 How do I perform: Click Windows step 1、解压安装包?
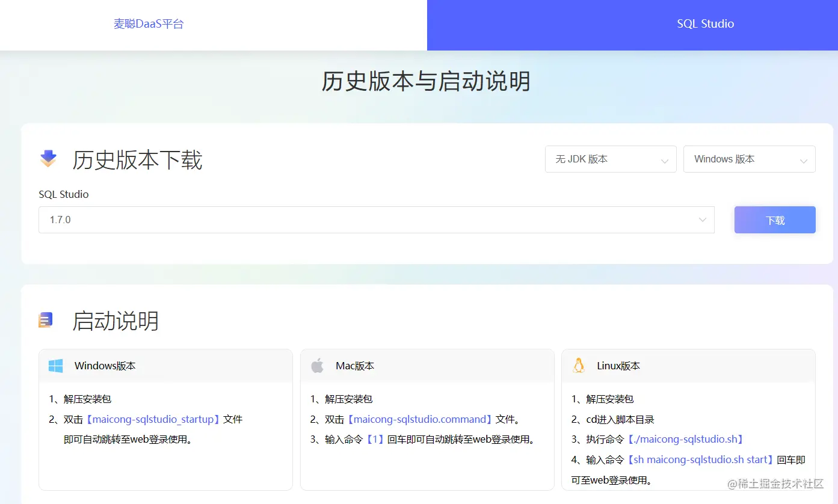[x=80, y=399]
